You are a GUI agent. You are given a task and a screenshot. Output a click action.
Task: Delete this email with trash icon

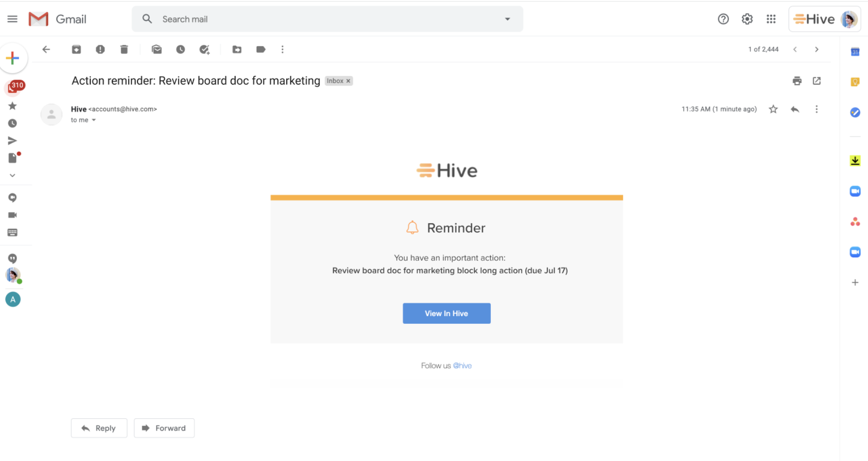coord(124,49)
